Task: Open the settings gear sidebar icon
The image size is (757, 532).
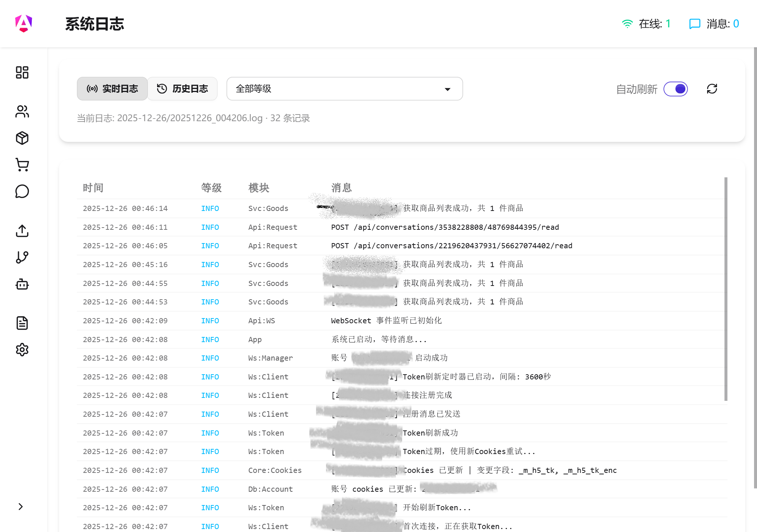Action: (x=22, y=349)
